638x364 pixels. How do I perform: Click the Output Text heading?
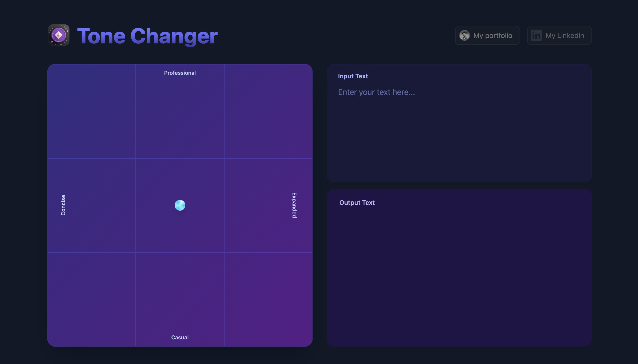(357, 203)
